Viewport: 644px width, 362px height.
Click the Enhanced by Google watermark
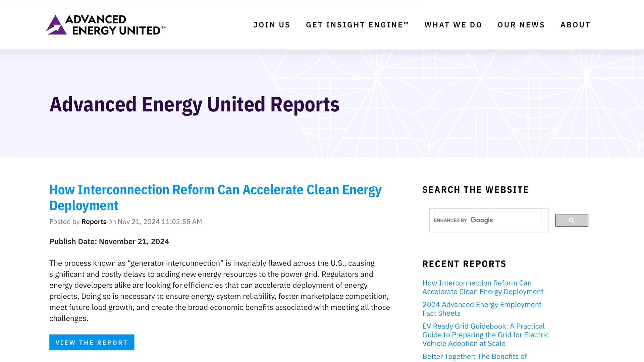[464, 220]
